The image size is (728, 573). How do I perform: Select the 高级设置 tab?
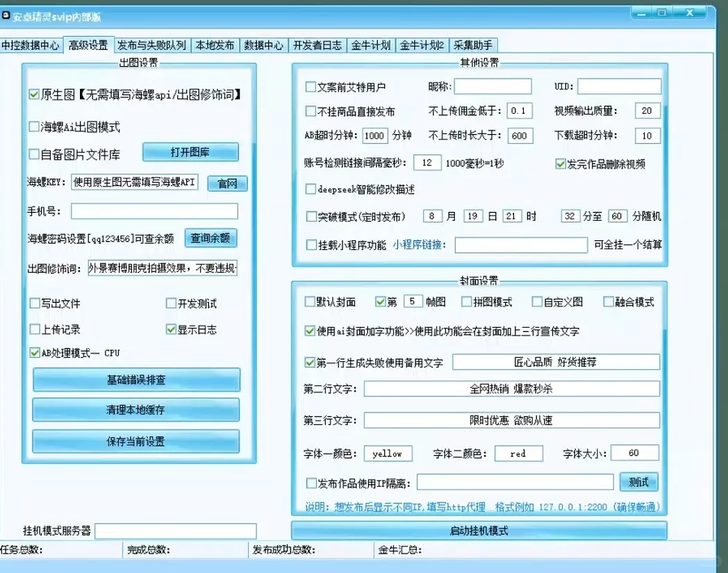click(88, 45)
